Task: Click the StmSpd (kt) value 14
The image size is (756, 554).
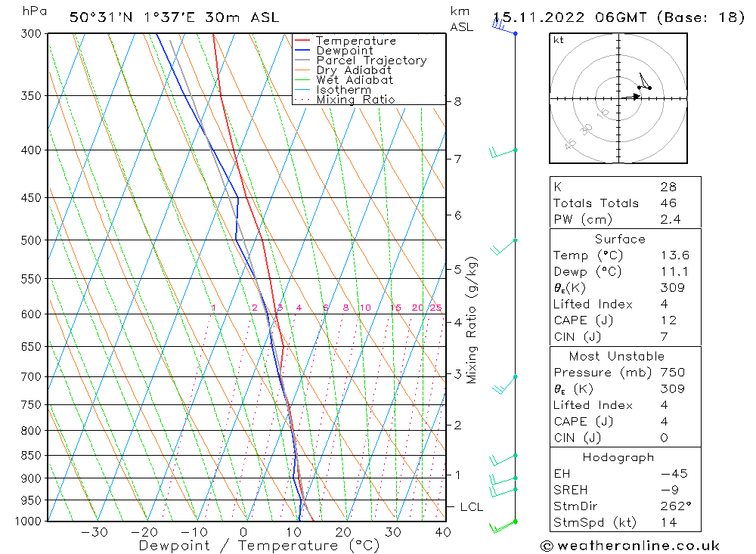Action: tap(668, 522)
